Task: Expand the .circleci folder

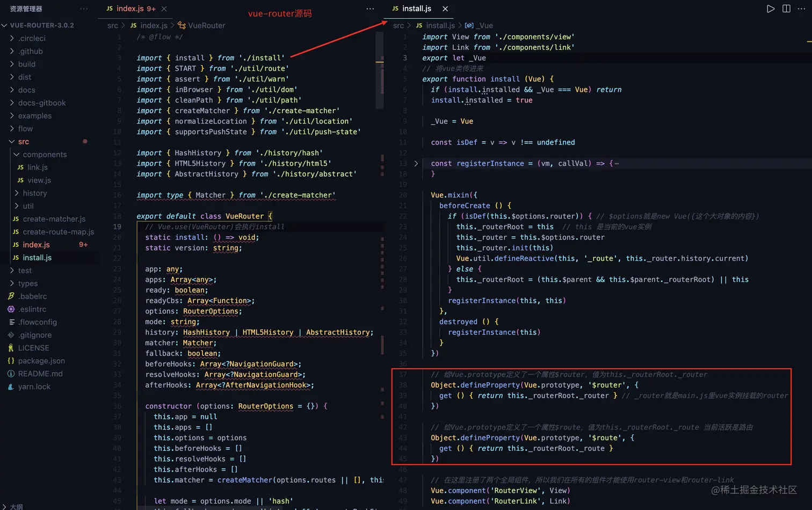Action: (12, 38)
